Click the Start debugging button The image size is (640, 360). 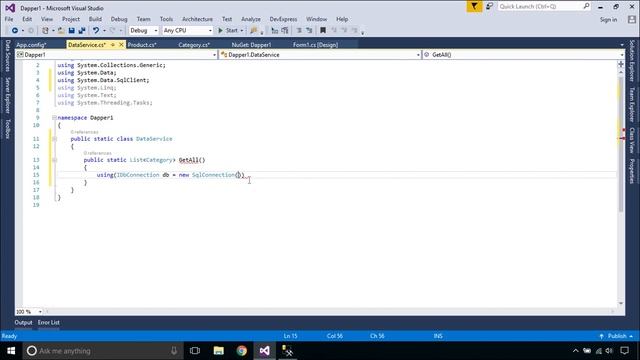(228, 31)
